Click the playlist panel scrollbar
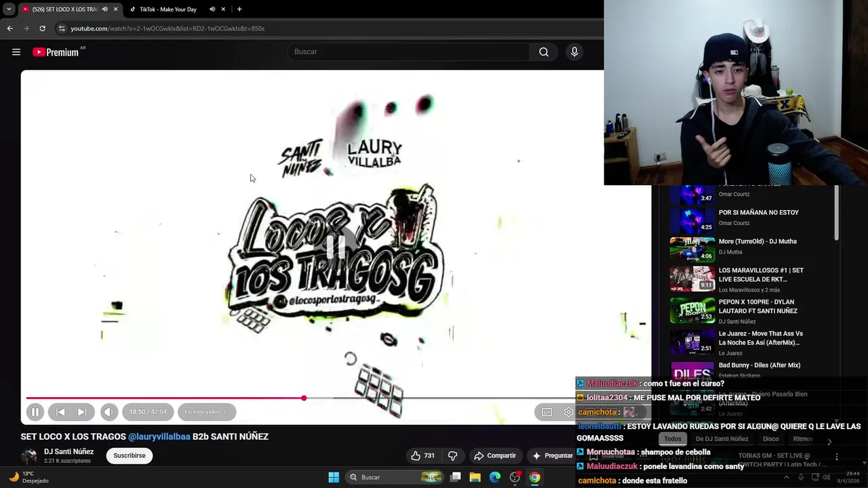 click(836, 212)
